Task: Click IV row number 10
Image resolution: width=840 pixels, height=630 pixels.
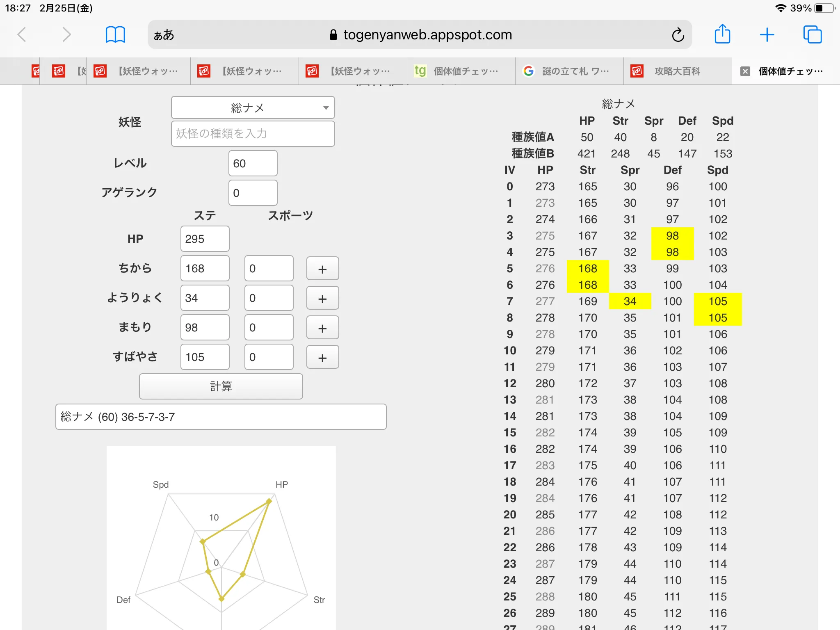Action: [510, 350]
